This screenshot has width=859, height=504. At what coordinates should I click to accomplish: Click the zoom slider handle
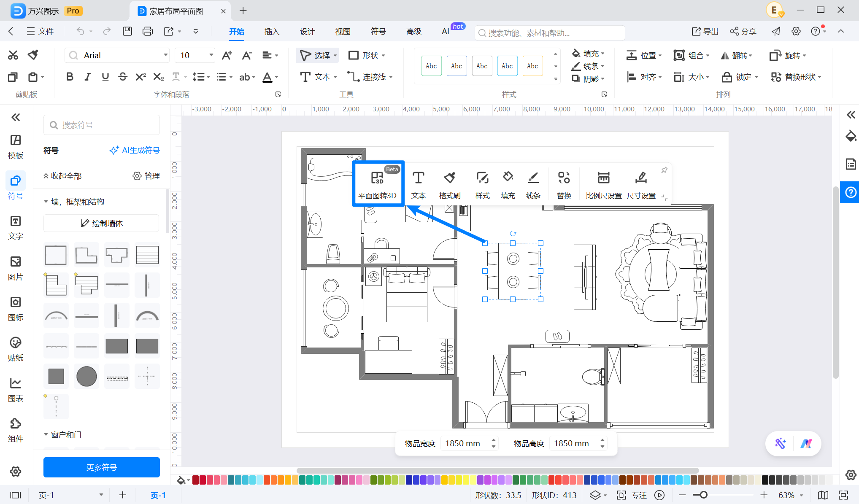(x=703, y=495)
